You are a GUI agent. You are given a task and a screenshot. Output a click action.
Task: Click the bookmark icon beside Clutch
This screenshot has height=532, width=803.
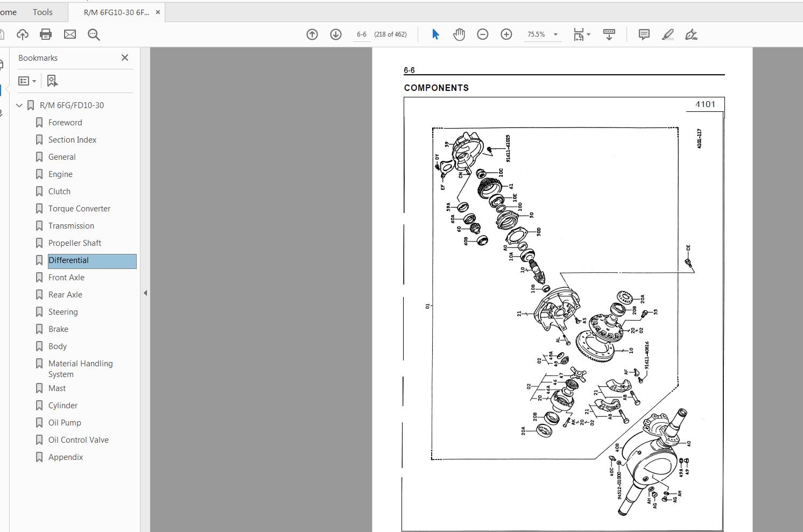pyautogui.click(x=39, y=191)
